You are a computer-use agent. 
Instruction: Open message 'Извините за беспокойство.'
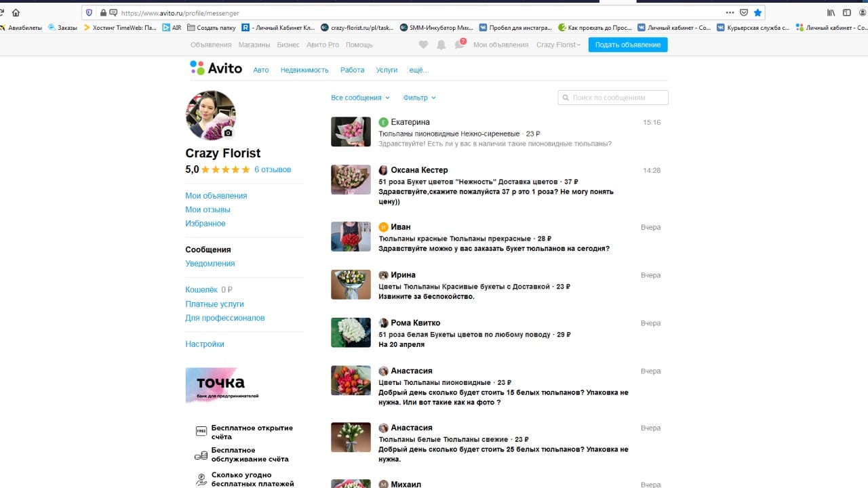(x=427, y=297)
